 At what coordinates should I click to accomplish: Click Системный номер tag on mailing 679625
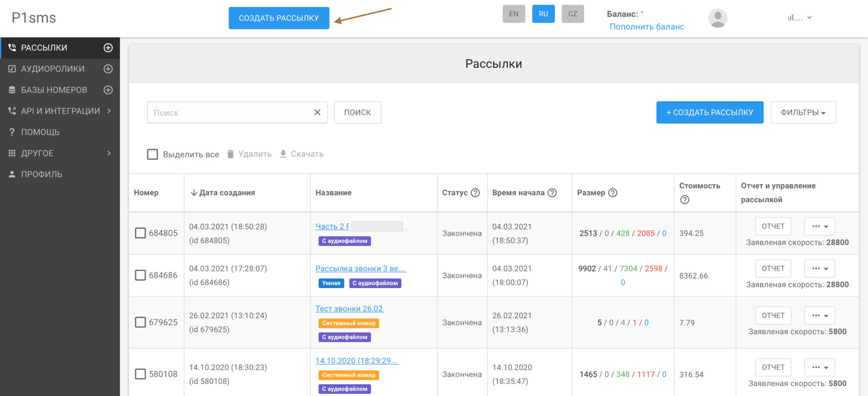coord(349,323)
